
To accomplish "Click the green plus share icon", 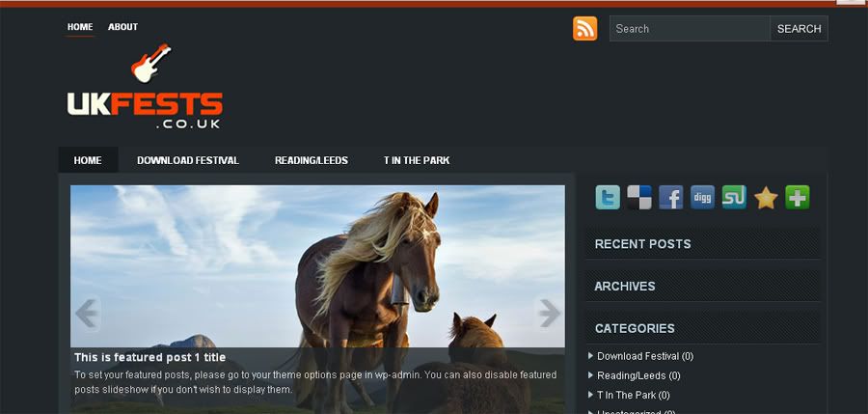I will 798,197.
